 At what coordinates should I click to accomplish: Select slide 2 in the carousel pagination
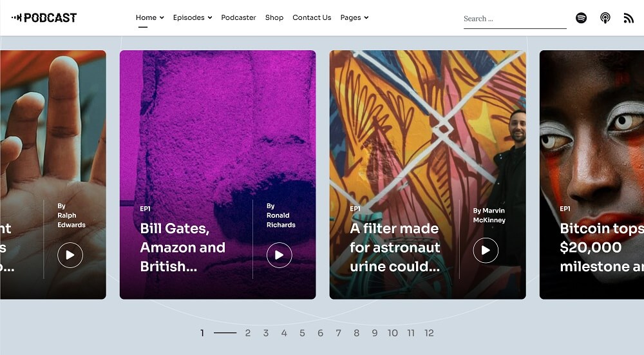247,333
